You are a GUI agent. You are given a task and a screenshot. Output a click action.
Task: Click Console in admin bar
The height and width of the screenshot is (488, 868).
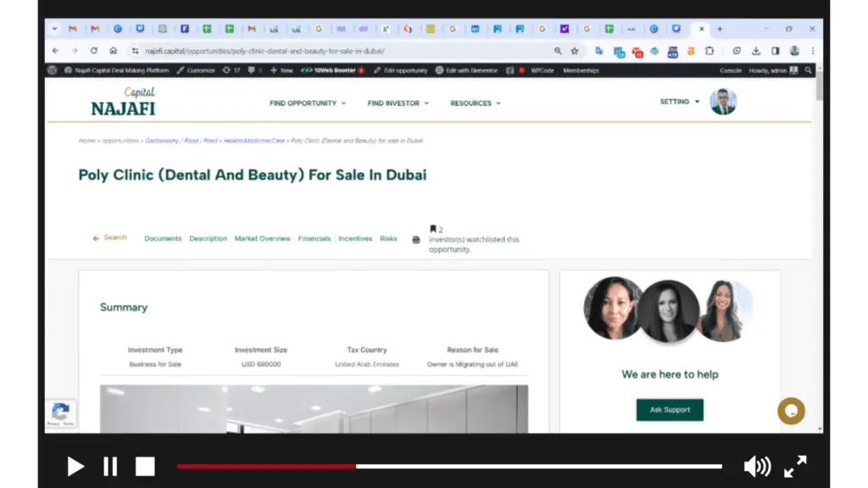pyautogui.click(x=730, y=70)
